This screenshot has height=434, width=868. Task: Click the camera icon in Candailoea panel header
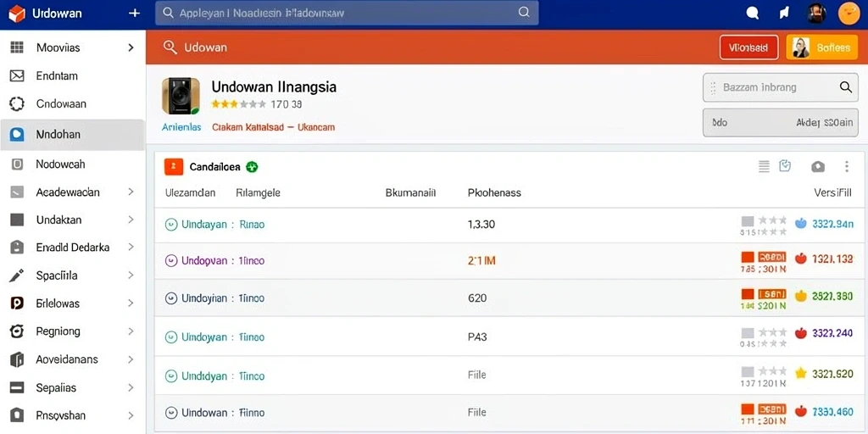818,167
